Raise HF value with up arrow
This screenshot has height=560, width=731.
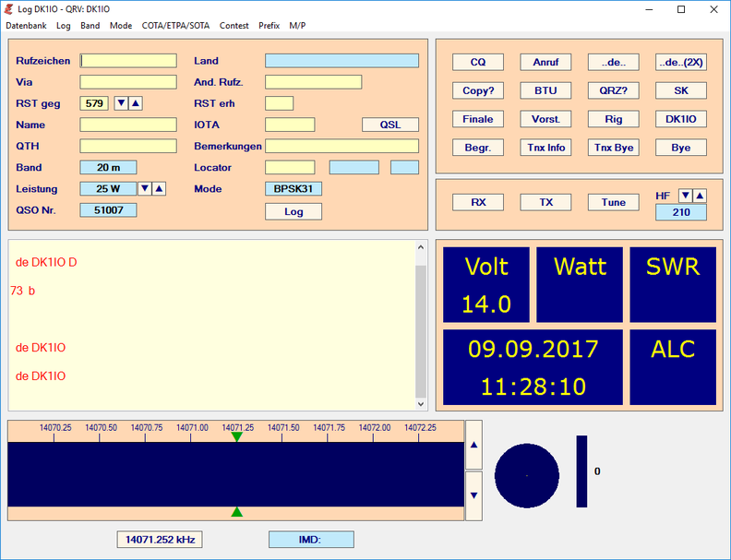coord(699,196)
